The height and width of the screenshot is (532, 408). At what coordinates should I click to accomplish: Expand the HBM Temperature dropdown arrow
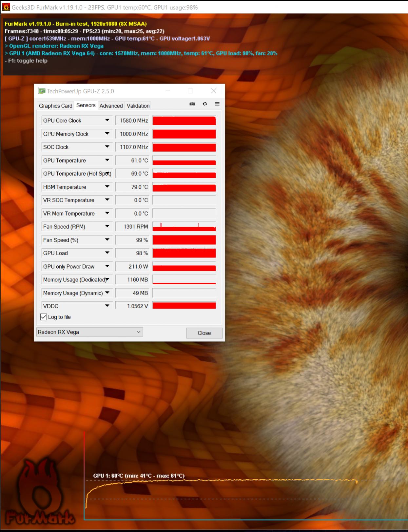pos(107,187)
